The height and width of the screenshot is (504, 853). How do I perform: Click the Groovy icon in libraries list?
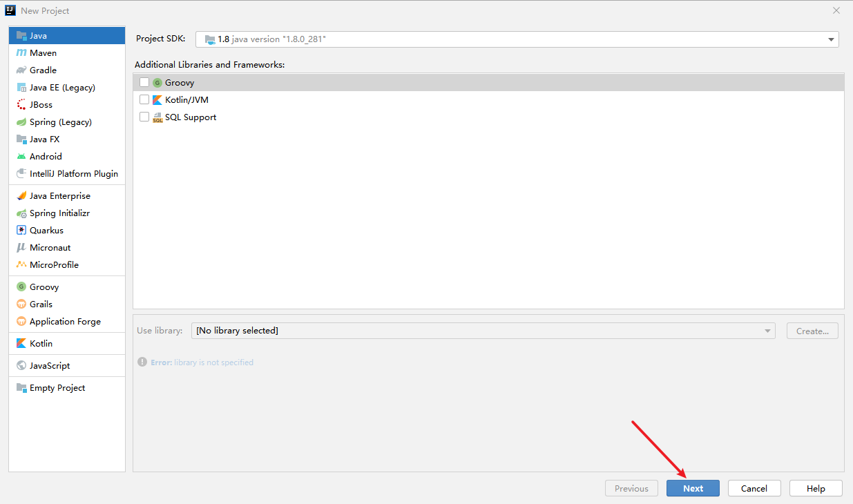(157, 82)
